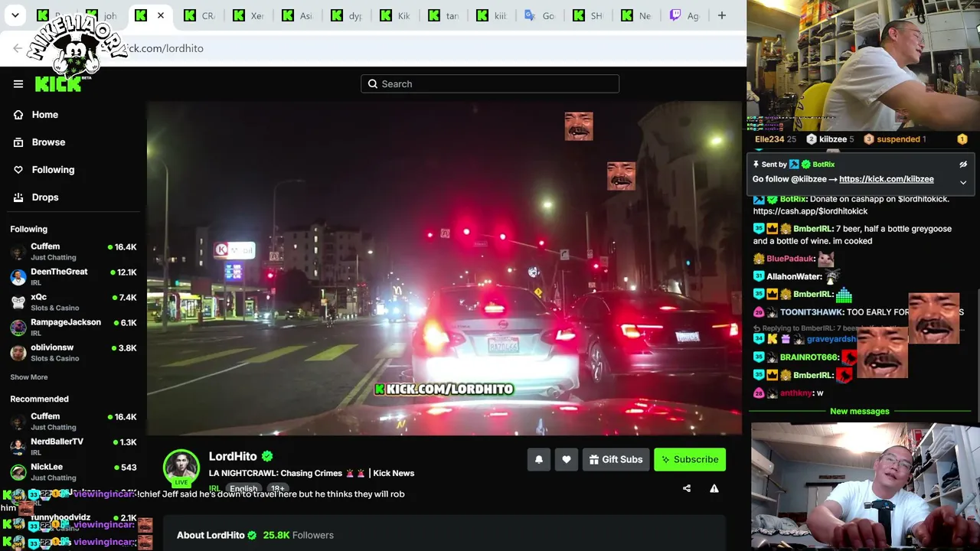This screenshot has width=980, height=551.
Task: Open xQc channel in Following list
Action: [73, 302]
